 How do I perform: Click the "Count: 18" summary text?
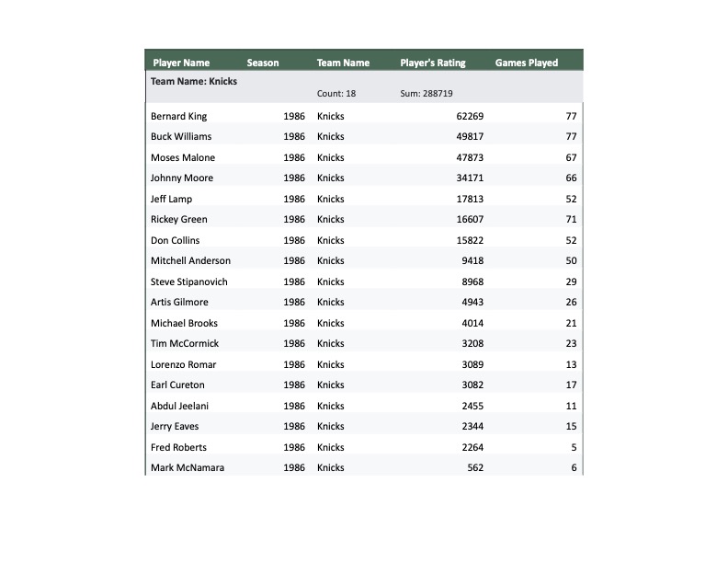coord(336,94)
